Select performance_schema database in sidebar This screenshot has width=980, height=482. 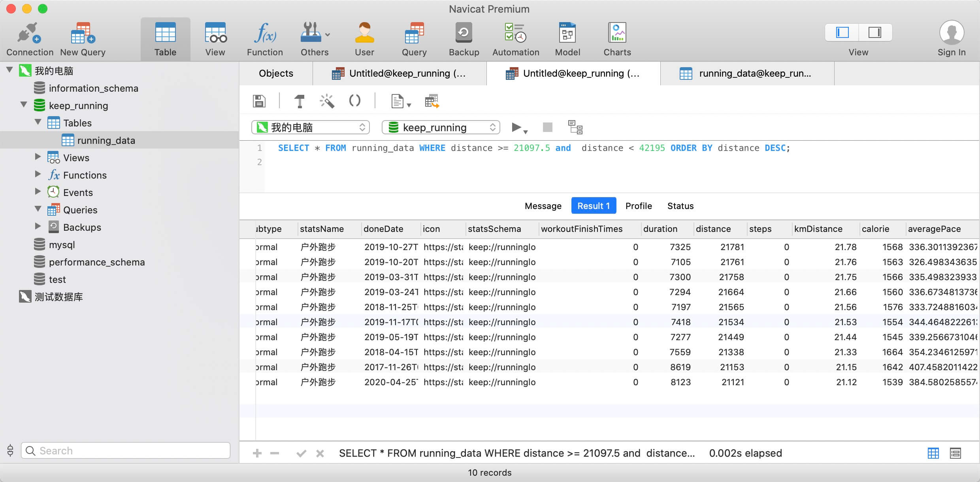click(x=96, y=262)
